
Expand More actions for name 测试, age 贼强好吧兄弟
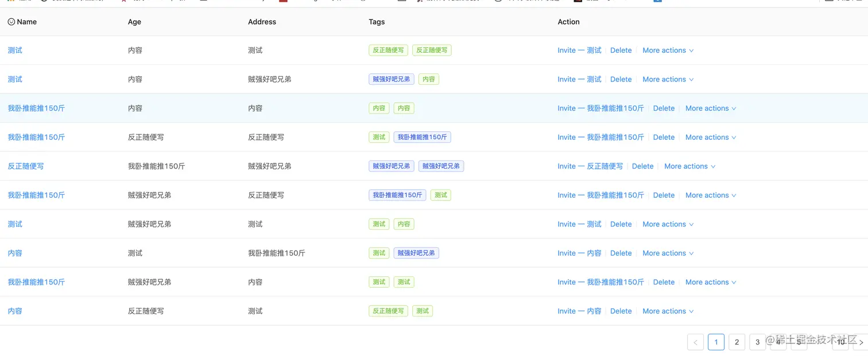pyautogui.click(x=668, y=224)
